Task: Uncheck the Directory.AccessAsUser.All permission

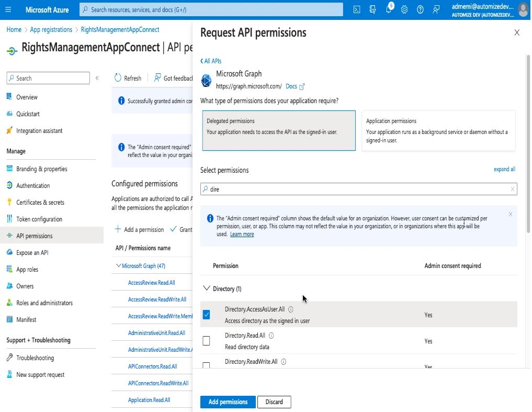Action: 206,315
